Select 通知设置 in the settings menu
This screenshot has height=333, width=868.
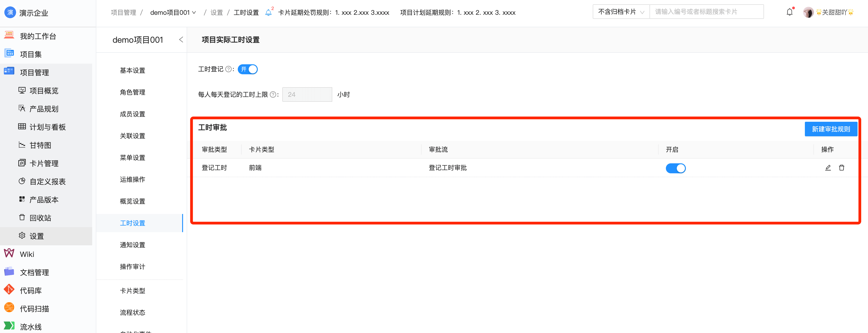pos(132,245)
